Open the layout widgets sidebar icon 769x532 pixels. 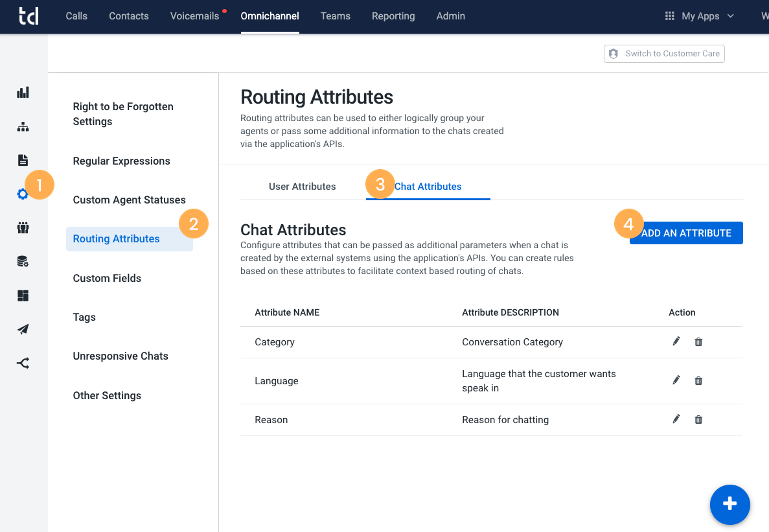click(23, 295)
